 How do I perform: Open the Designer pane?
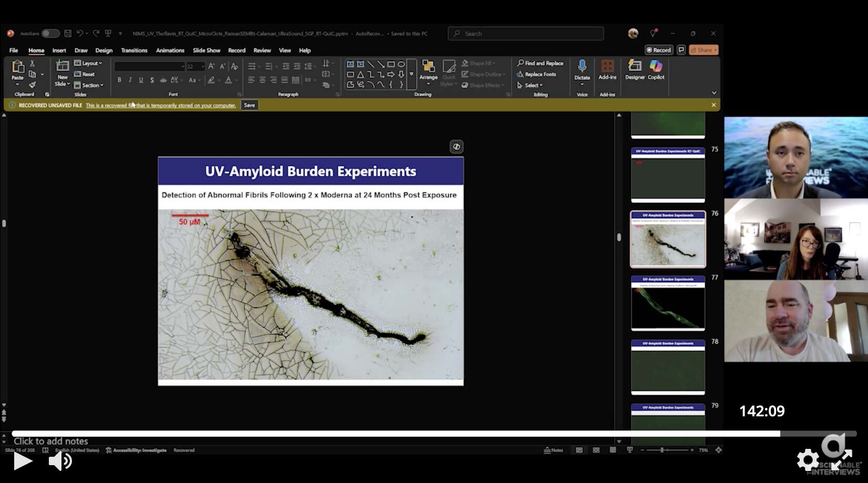[635, 70]
